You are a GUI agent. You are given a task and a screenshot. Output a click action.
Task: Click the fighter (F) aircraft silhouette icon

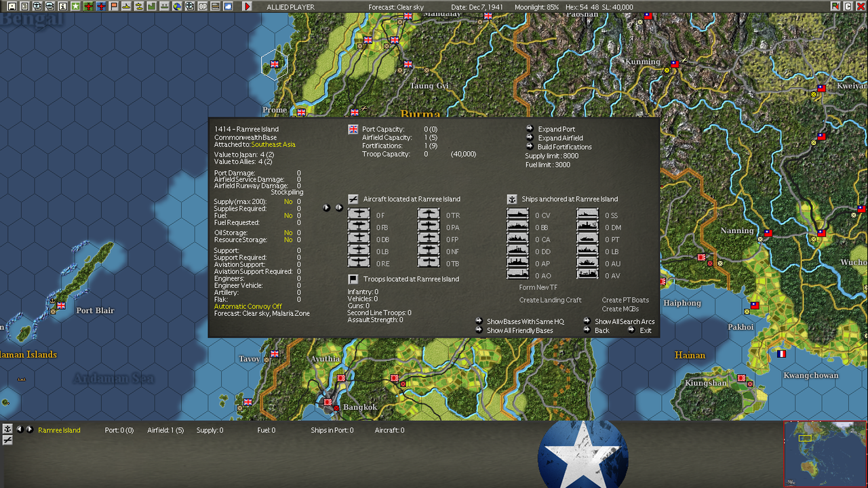coord(359,215)
